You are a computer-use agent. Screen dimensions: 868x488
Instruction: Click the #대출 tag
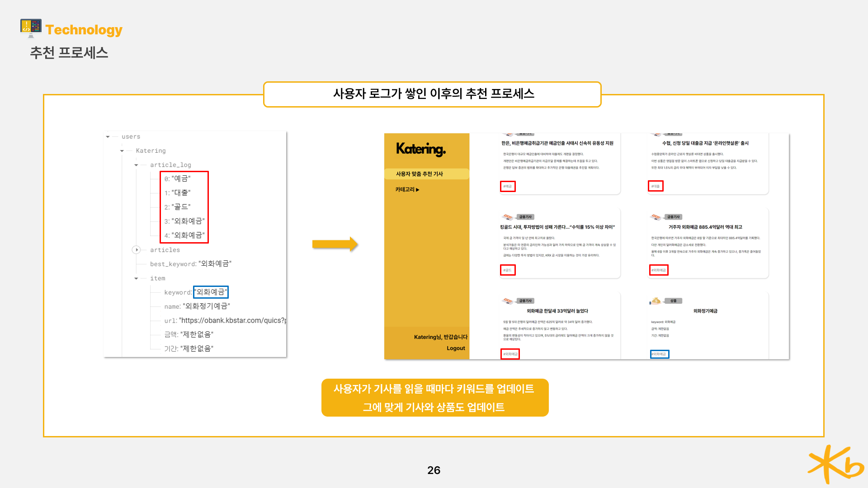(656, 186)
